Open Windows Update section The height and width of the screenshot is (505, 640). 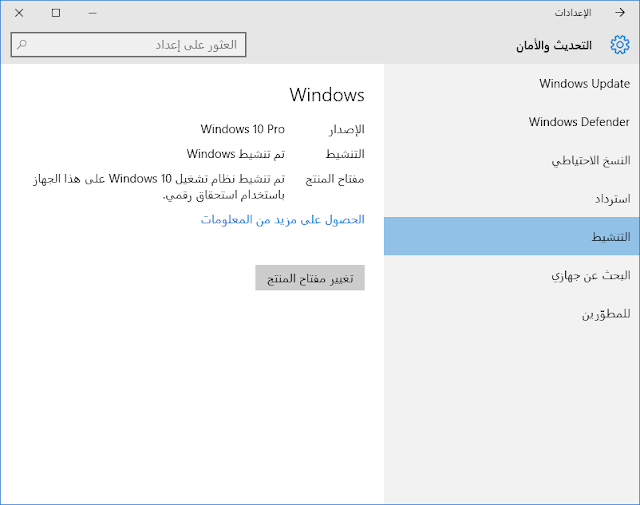pyautogui.click(x=512, y=83)
